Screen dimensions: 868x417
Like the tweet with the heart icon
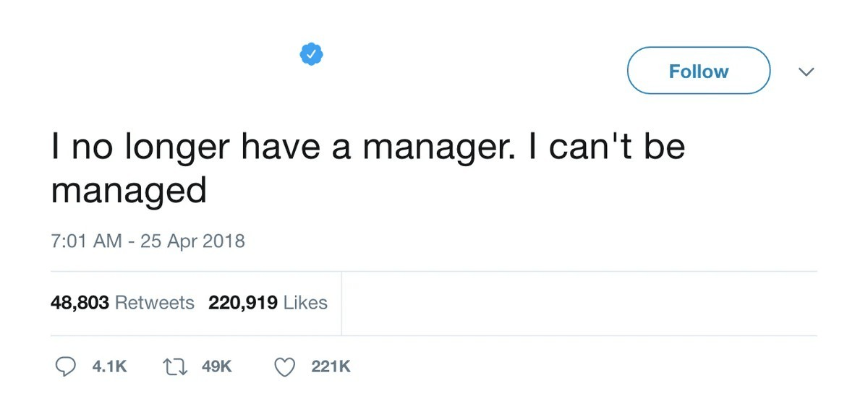[285, 367]
